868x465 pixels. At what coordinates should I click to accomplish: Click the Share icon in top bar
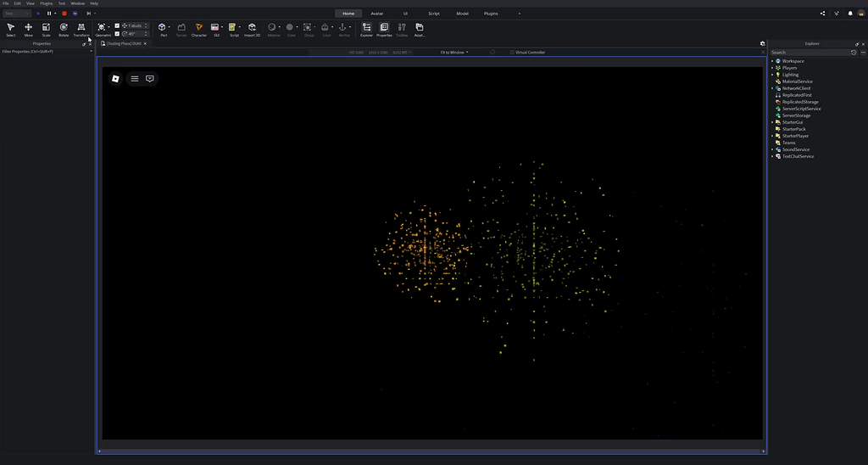[x=822, y=14]
